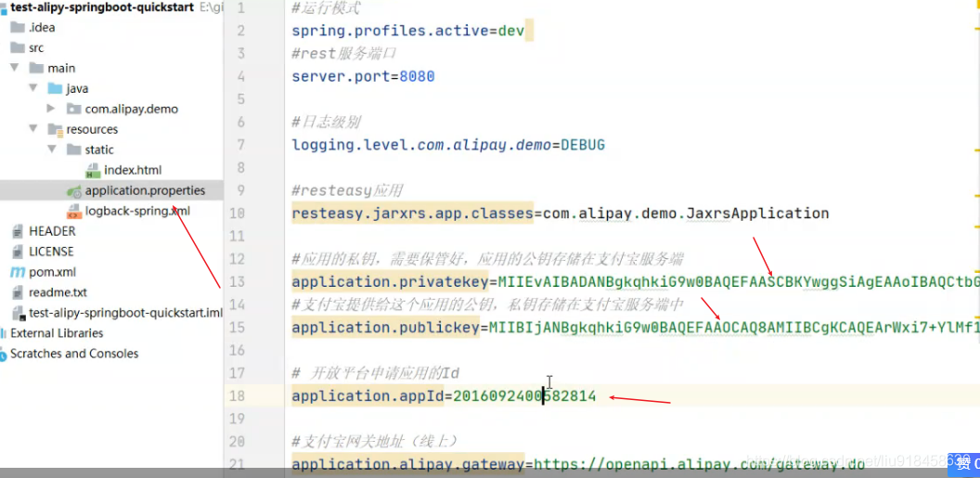Click the spring.profiles.active key on line 2
980x478 pixels.
[x=392, y=31]
